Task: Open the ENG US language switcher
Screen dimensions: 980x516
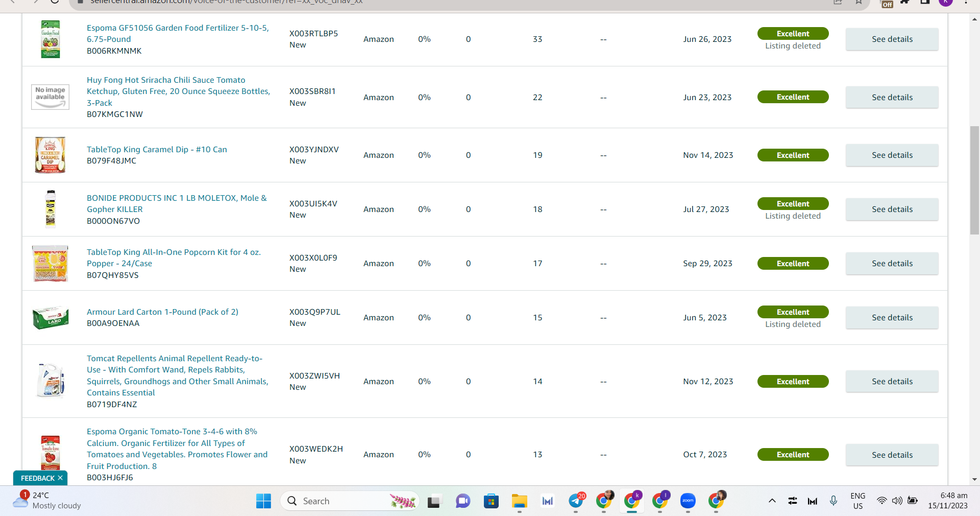Action: (x=858, y=501)
